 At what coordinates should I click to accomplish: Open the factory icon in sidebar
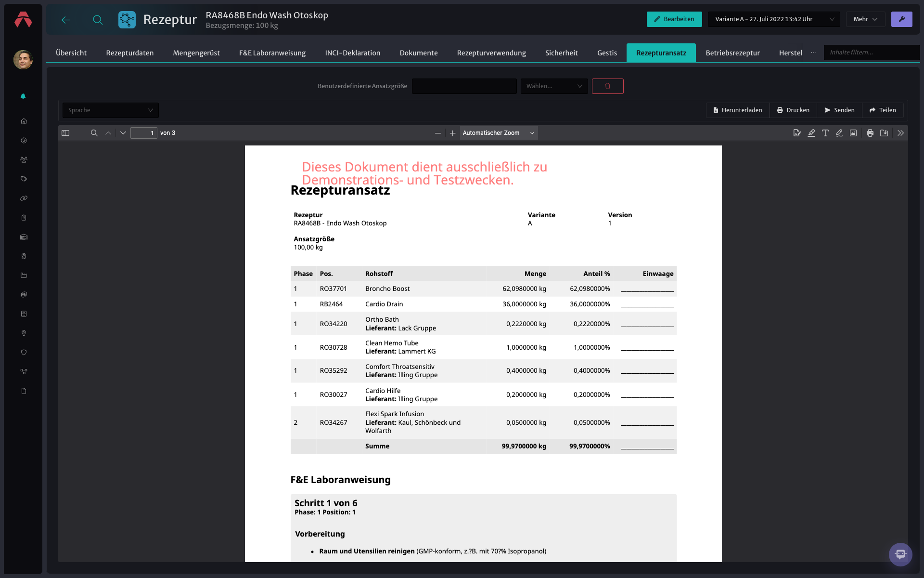(x=24, y=276)
